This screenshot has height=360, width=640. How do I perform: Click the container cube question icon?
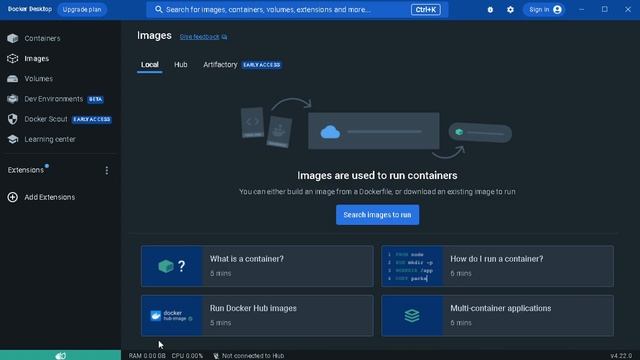172,266
